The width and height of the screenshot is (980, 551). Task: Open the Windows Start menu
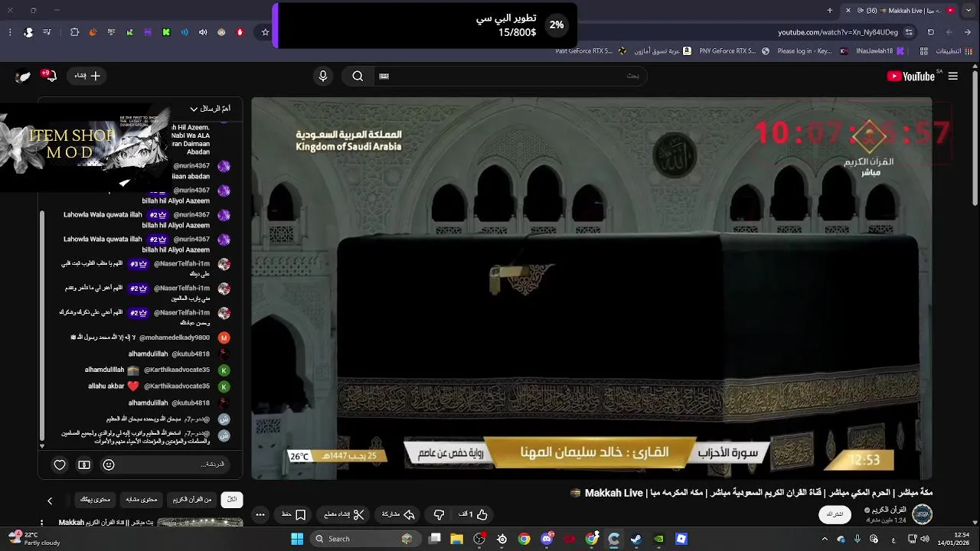(297, 539)
